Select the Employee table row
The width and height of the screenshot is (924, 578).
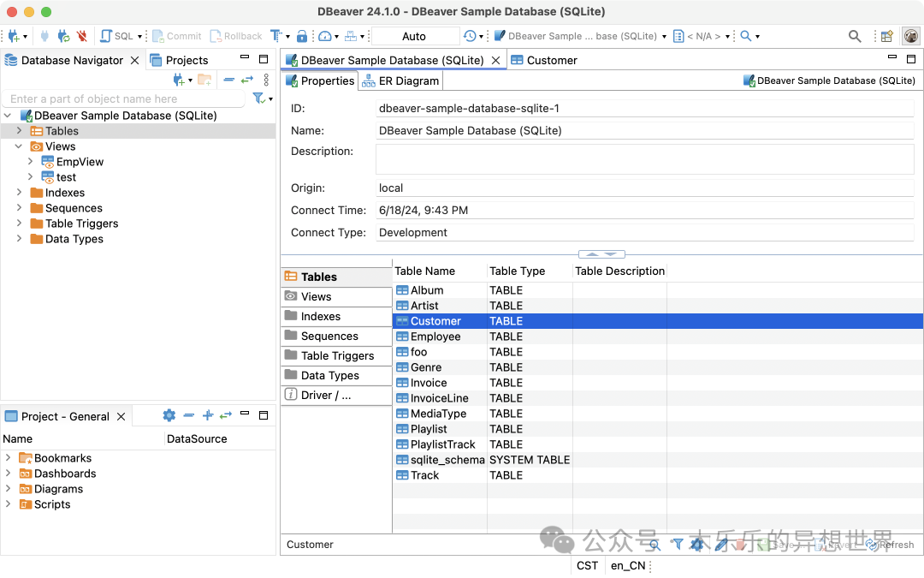pyautogui.click(x=658, y=337)
